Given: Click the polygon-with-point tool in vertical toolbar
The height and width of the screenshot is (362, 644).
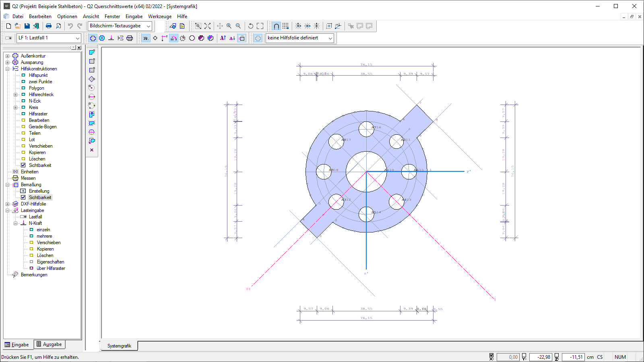Looking at the screenshot, I should (x=92, y=52).
